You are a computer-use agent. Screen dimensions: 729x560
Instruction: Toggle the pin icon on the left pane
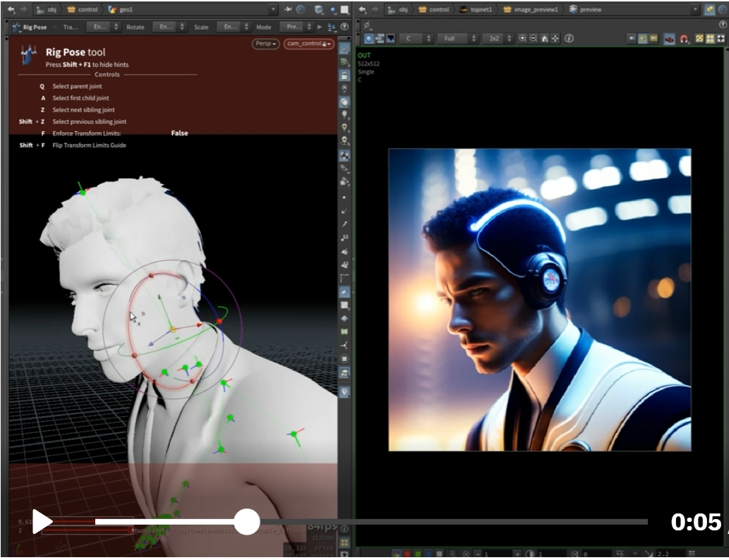click(288, 9)
